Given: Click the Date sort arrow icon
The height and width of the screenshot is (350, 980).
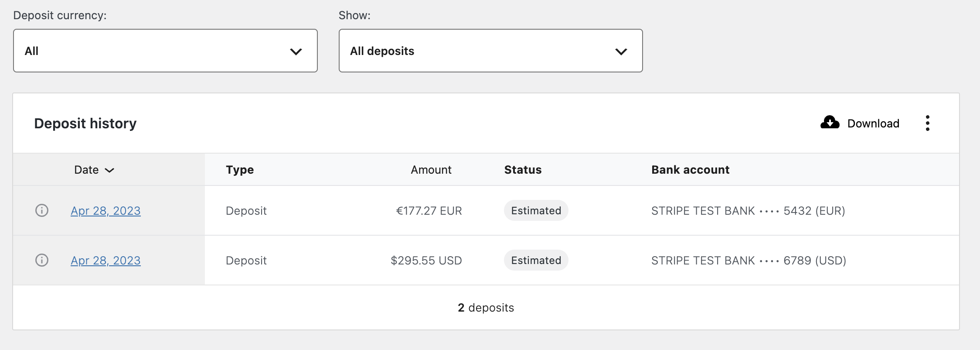Looking at the screenshot, I should (x=109, y=170).
